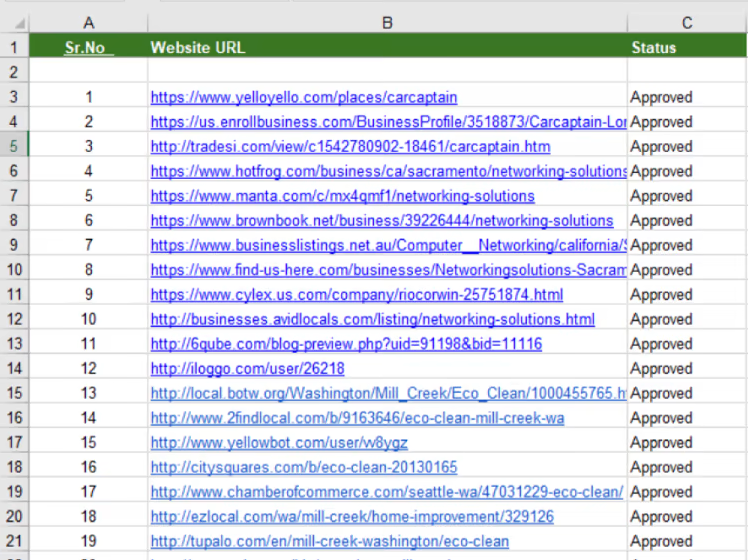Viewport: 748px width, 560px height.
Task: Click the iloggo.com user link
Action: point(247,369)
